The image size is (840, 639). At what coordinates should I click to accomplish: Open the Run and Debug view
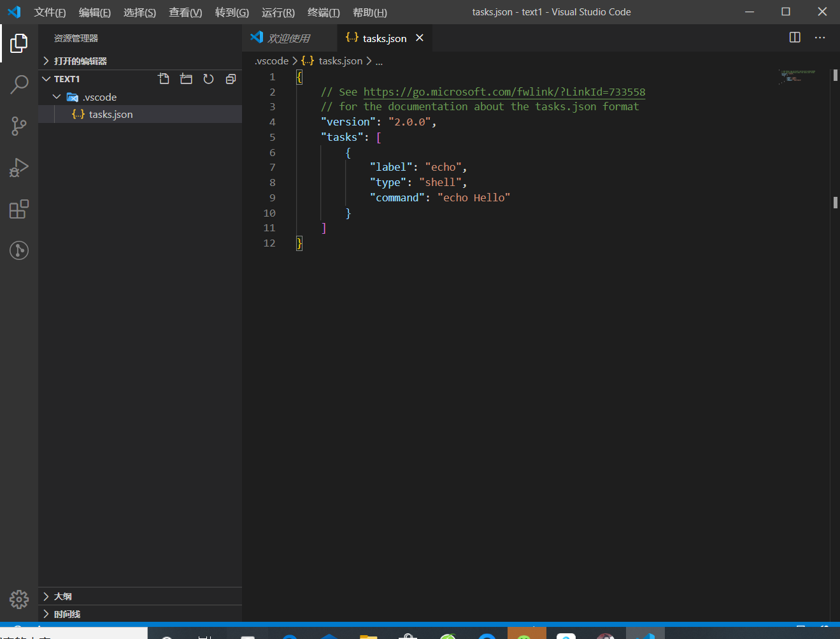coord(18,168)
